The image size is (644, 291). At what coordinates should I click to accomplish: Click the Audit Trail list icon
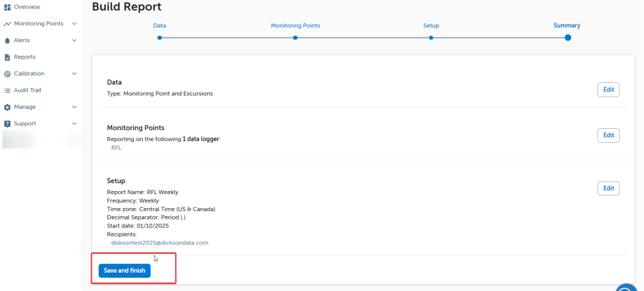click(8, 91)
